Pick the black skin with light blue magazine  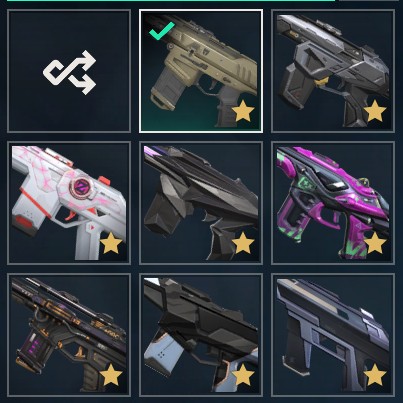201,335
